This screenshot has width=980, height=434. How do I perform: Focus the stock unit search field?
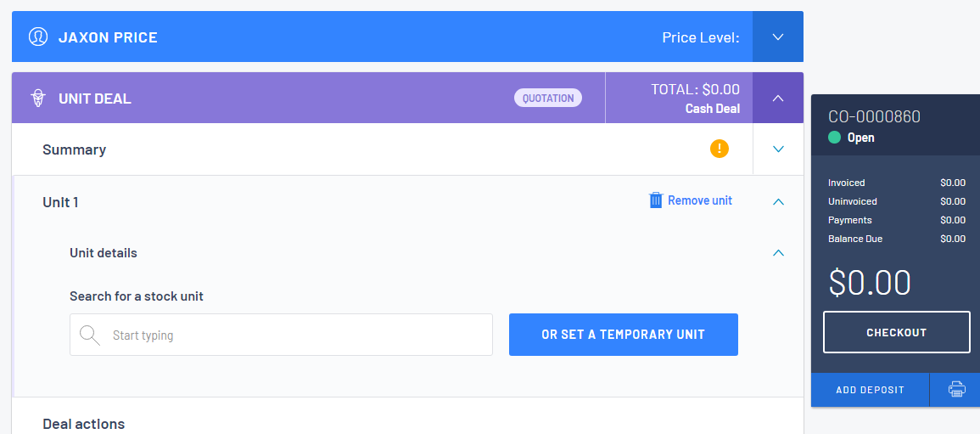pyautogui.click(x=281, y=335)
